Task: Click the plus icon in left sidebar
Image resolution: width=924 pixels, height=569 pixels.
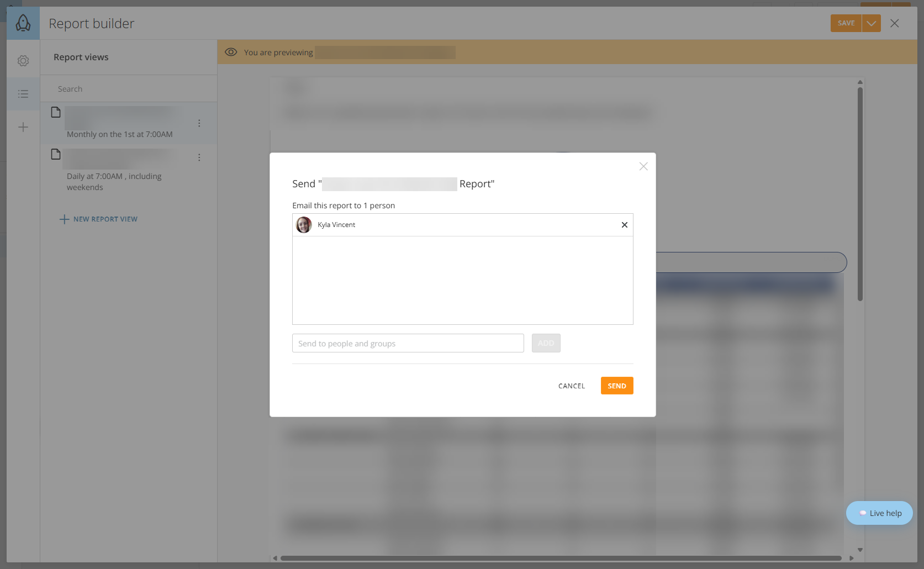Action: point(23,128)
